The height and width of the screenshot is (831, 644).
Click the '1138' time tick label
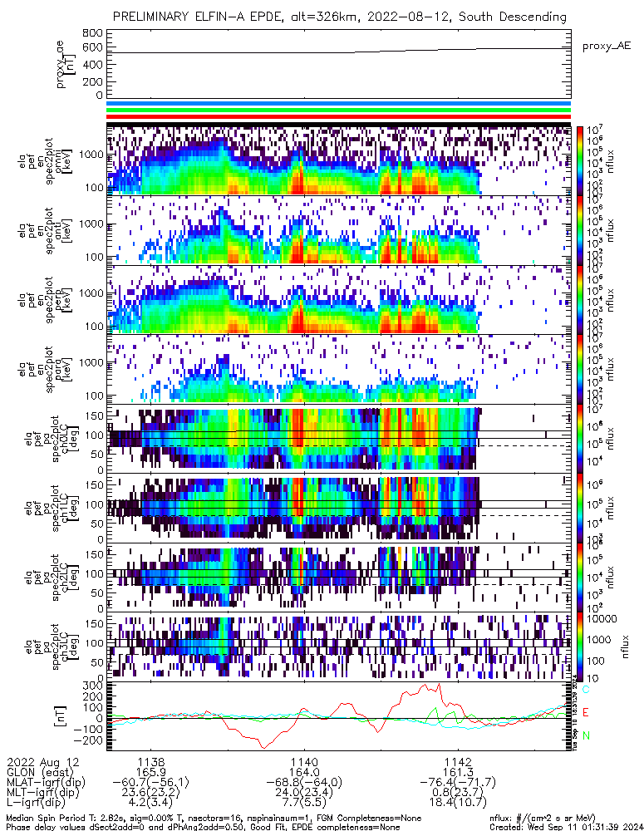coord(151,762)
